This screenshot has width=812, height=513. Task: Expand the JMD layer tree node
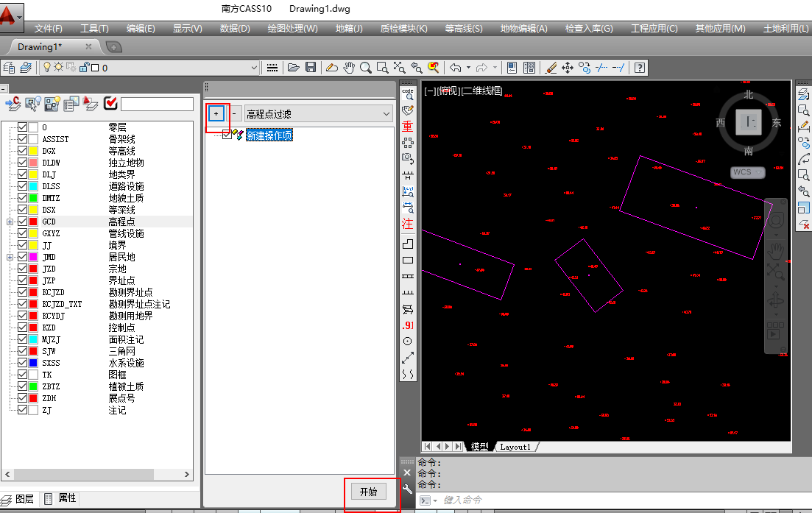(x=10, y=258)
